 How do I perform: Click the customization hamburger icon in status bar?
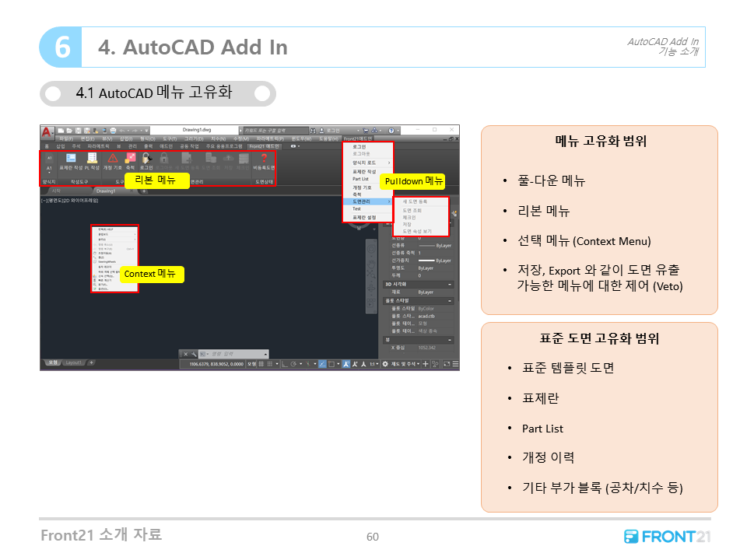[455, 364]
